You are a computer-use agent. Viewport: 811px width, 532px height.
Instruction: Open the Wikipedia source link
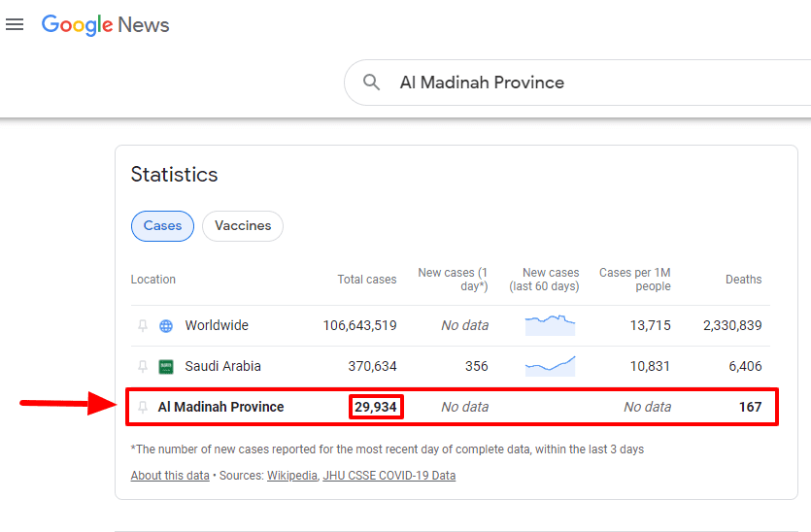292,476
